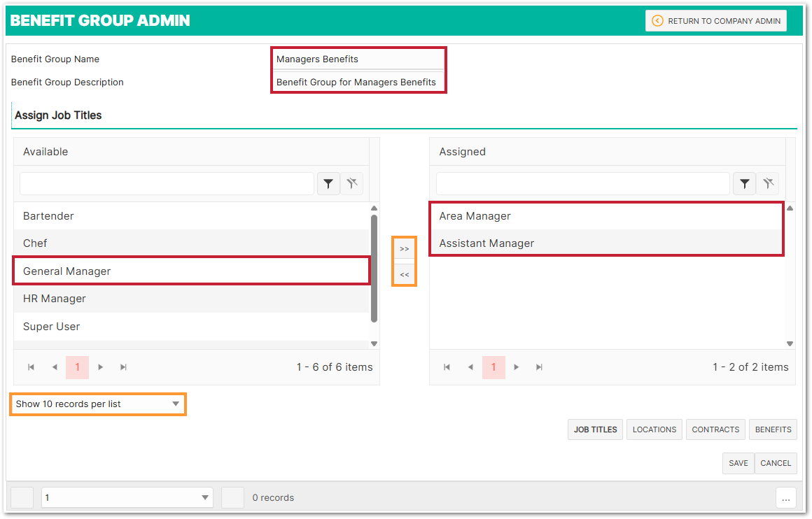Open the records per list dropdown
Screen dimensions: 812x519
[98, 404]
